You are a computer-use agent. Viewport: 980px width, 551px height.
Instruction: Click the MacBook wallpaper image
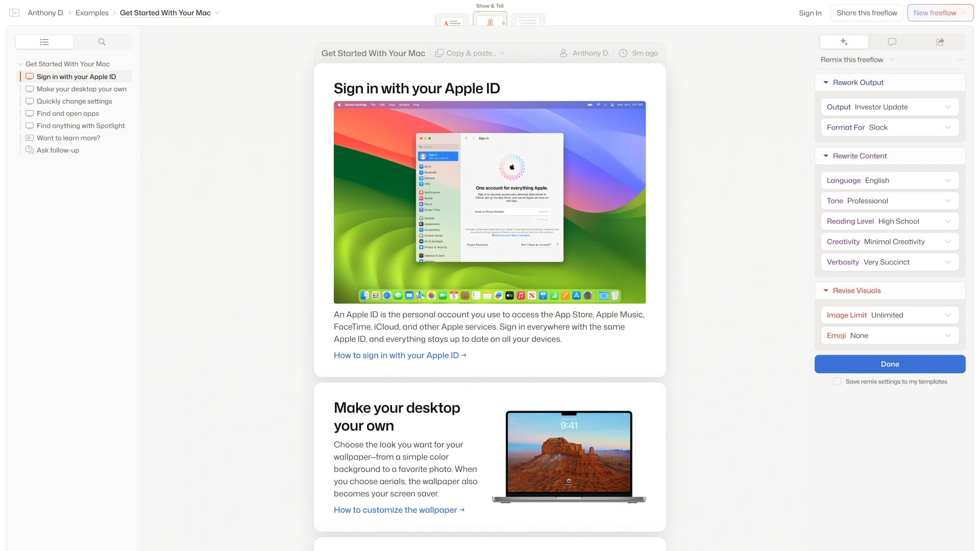(x=569, y=457)
